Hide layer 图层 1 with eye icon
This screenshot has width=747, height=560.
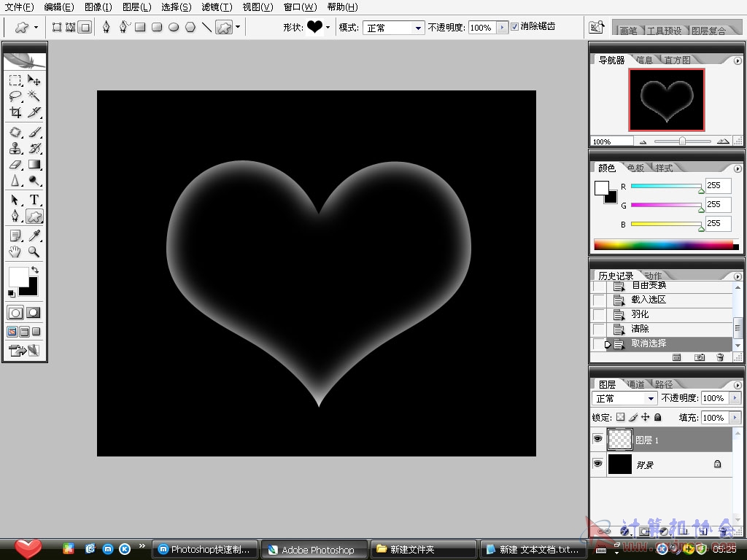[x=597, y=439]
